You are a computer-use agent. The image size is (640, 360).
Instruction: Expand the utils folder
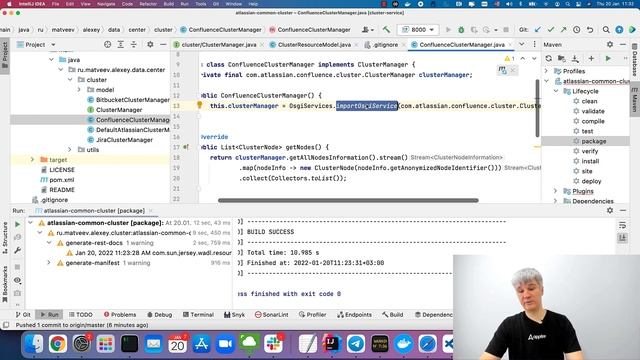[x=70, y=150]
